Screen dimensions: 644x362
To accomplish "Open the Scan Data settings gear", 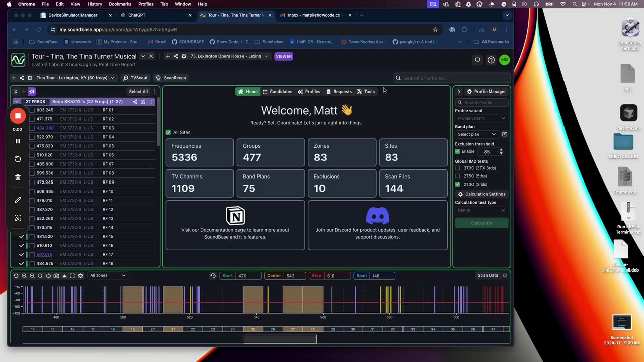I will coord(505,275).
